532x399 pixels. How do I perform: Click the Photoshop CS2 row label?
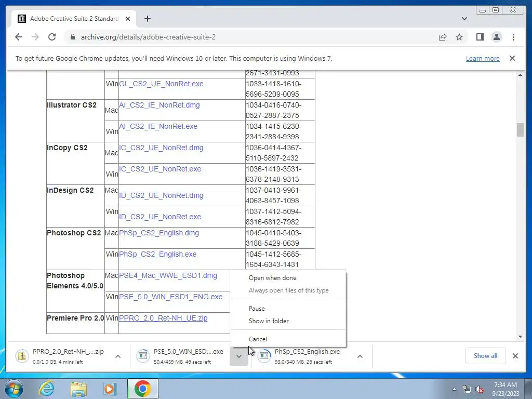click(x=74, y=233)
